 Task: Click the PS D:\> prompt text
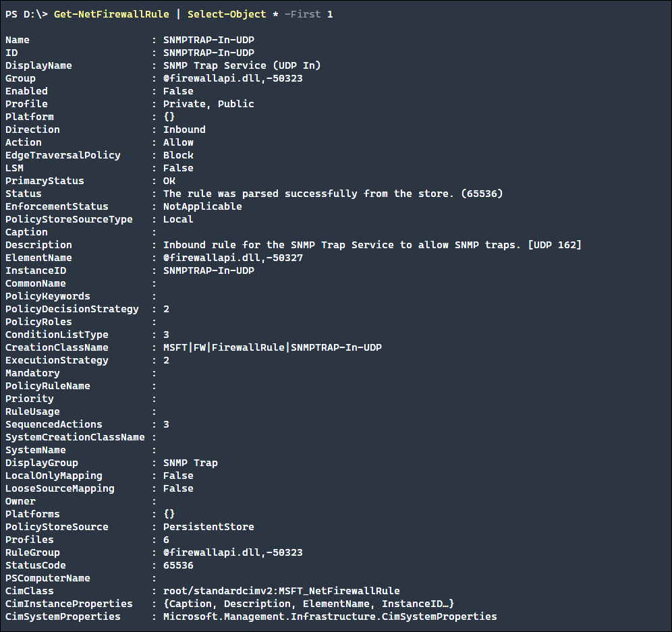click(26, 14)
